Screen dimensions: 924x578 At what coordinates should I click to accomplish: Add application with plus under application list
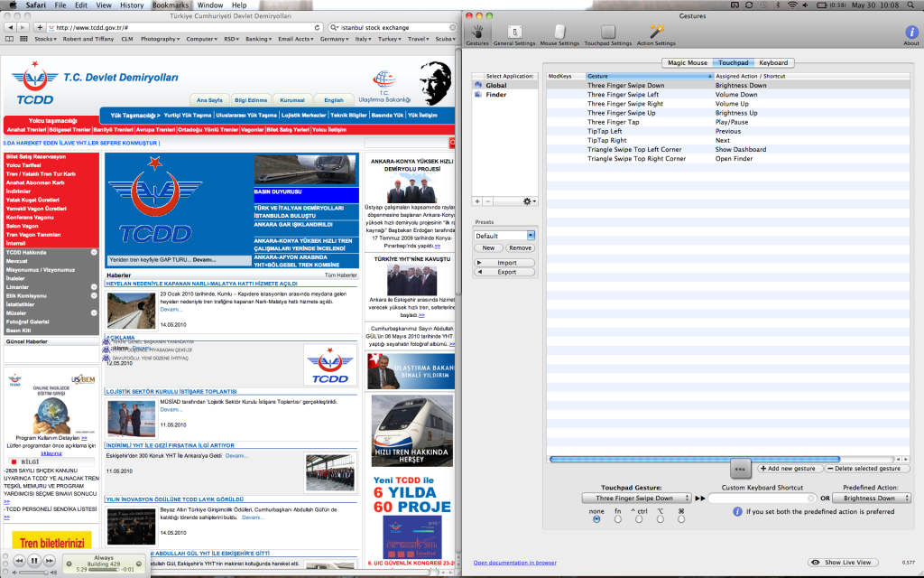click(x=477, y=201)
